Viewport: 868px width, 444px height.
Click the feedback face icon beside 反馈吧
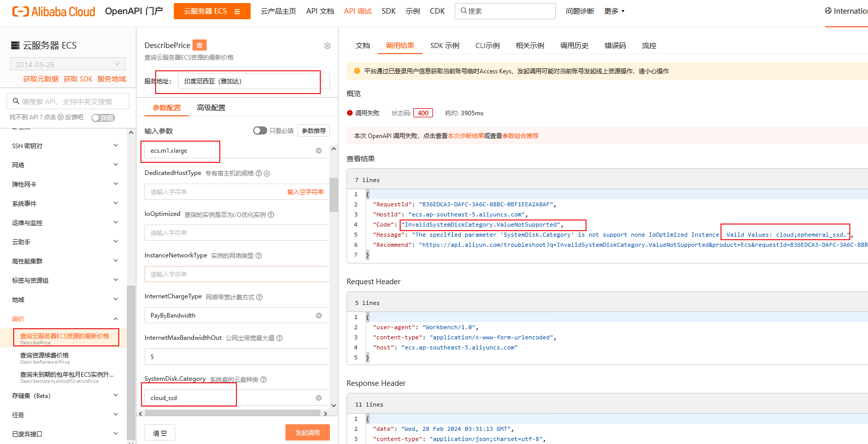point(61,117)
